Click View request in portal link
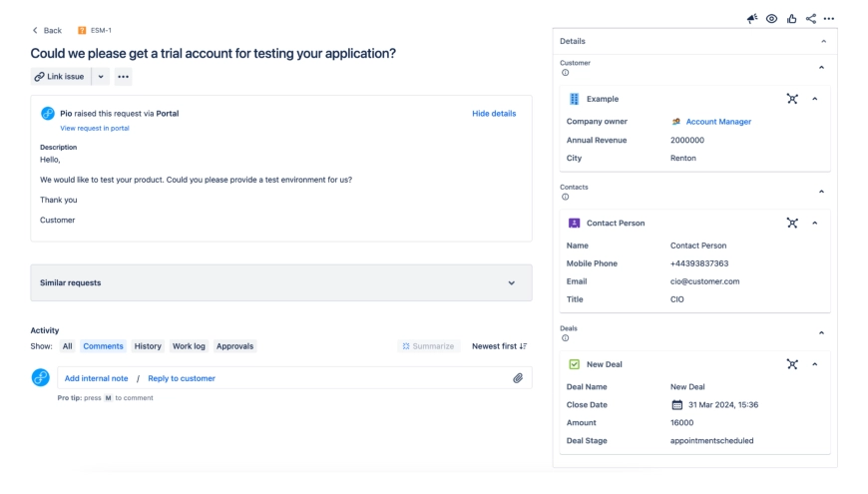 [95, 128]
